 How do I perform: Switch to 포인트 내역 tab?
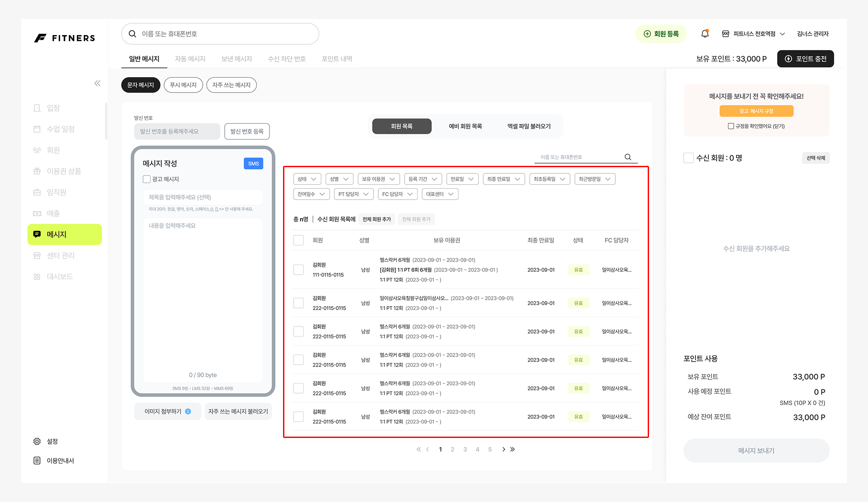337,59
